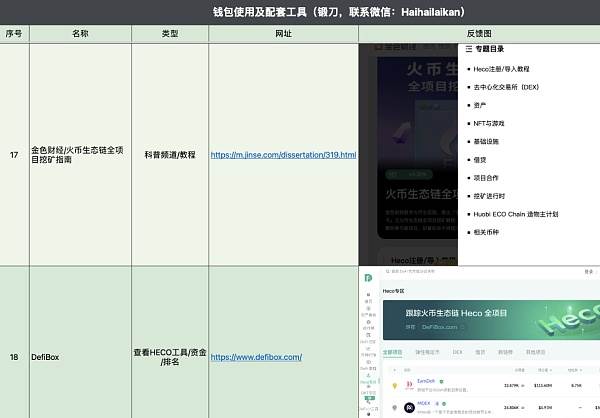Open the MDEX project link

tap(424, 403)
